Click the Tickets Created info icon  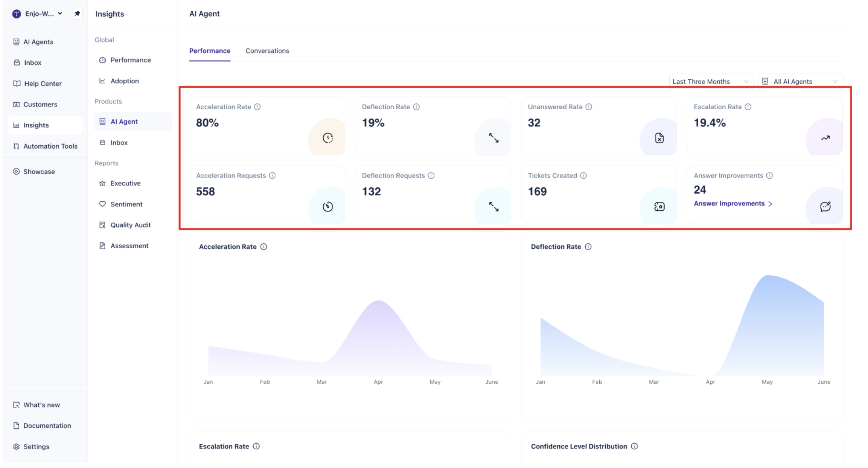coord(583,176)
